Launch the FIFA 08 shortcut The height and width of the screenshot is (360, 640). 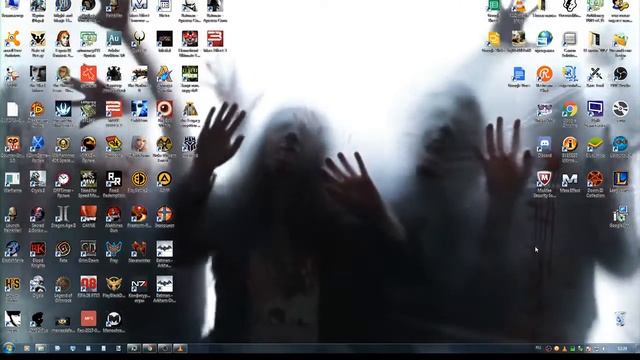coord(88,284)
